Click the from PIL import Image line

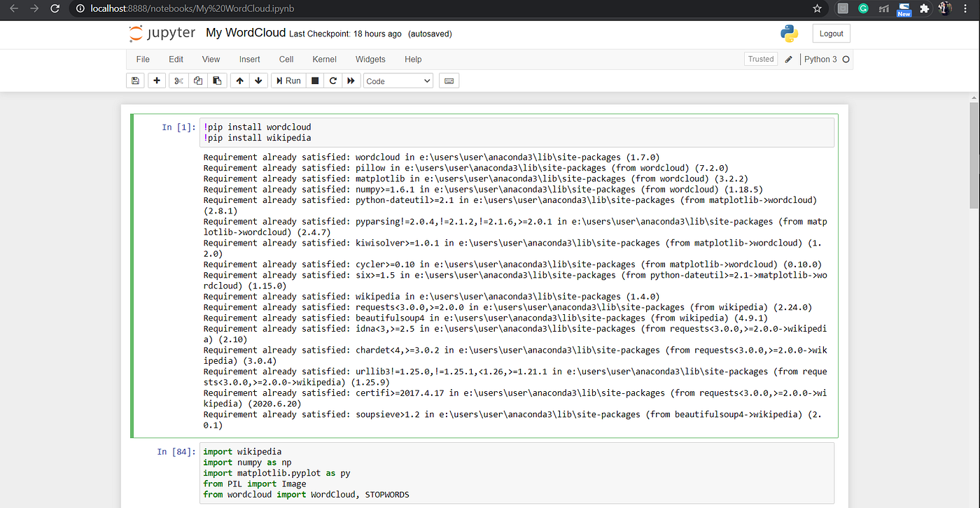coord(255,484)
